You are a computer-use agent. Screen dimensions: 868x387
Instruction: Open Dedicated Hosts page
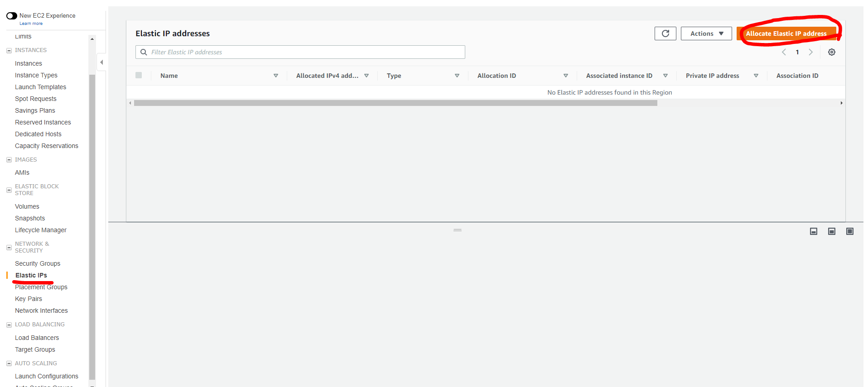pos(38,134)
